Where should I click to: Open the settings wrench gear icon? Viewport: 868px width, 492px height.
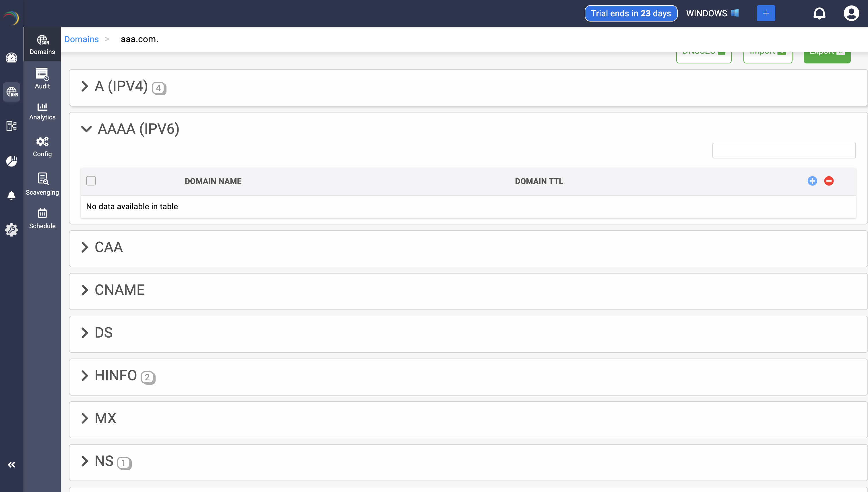[11, 230]
